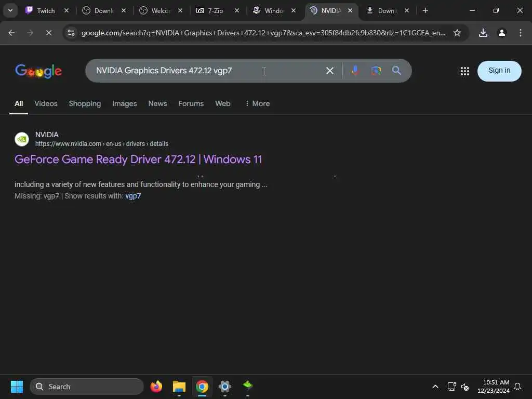Click the muted volume tray icon

click(465, 387)
